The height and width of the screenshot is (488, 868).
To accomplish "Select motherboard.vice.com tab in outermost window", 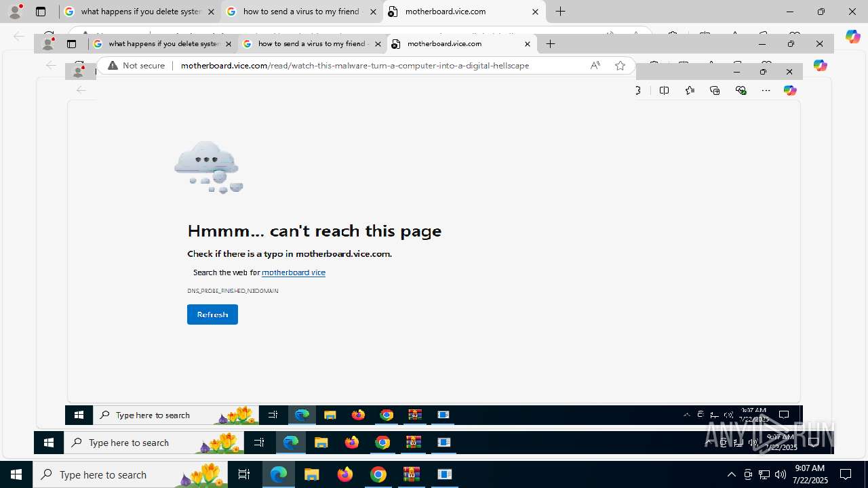I will (464, 12).
